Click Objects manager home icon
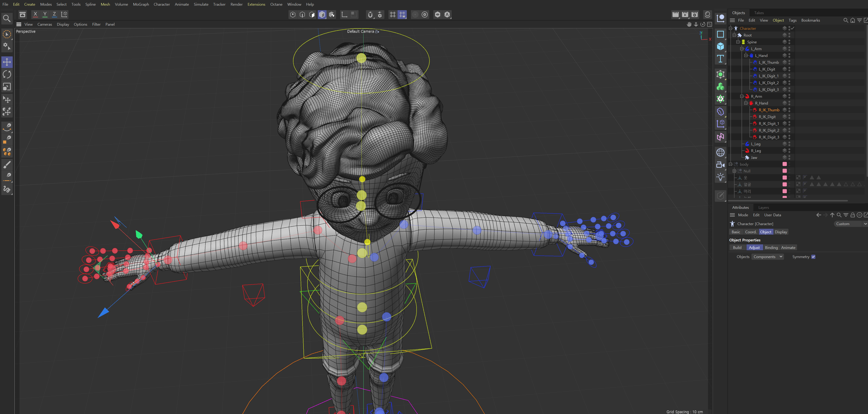This screenshot has height=414, width=868. (853, 20)
